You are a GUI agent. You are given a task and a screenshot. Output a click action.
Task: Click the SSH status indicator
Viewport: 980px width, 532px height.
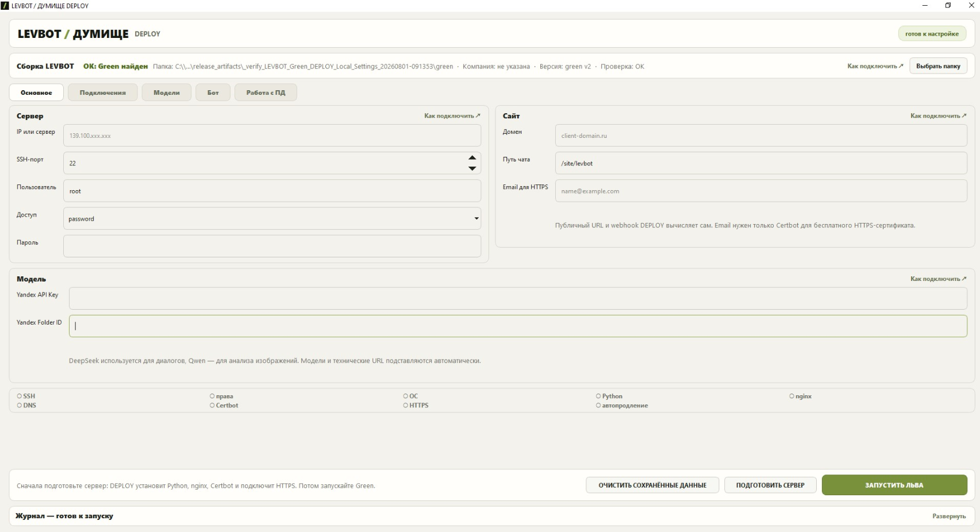26,396
